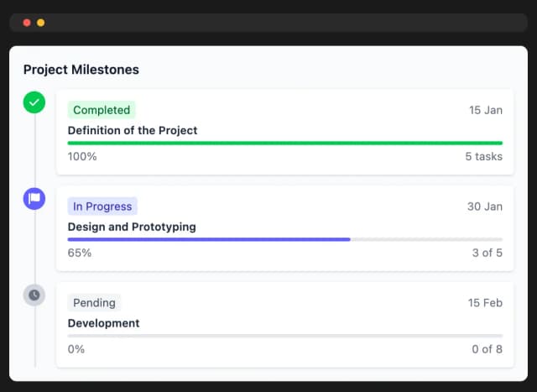Click the green checkmark milestone icon
537x392 pixels.
point(34,102)
